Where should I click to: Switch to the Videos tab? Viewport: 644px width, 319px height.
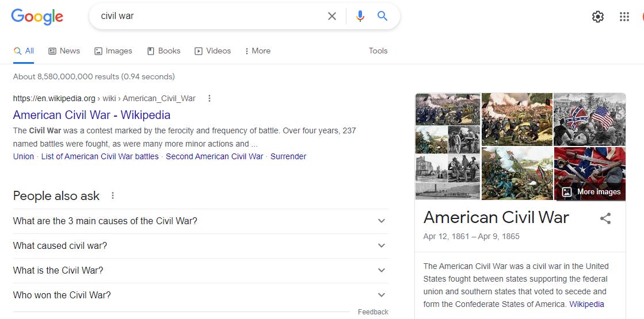(x=213, y=51)
